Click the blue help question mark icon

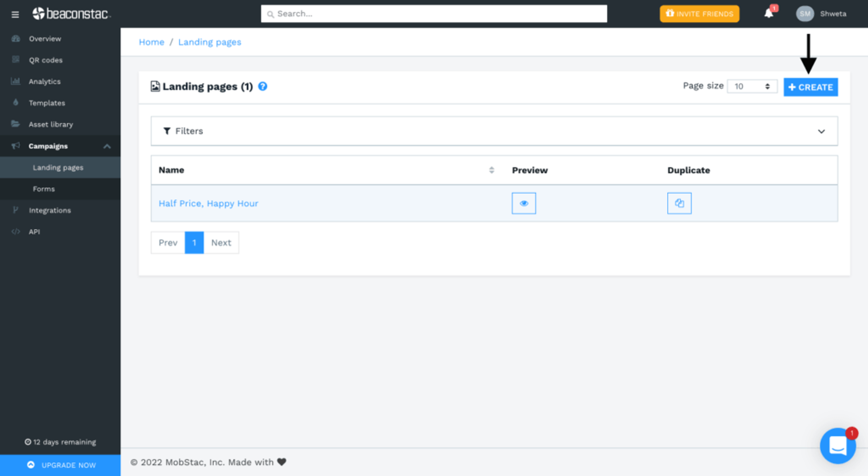(x=262, y=86)
